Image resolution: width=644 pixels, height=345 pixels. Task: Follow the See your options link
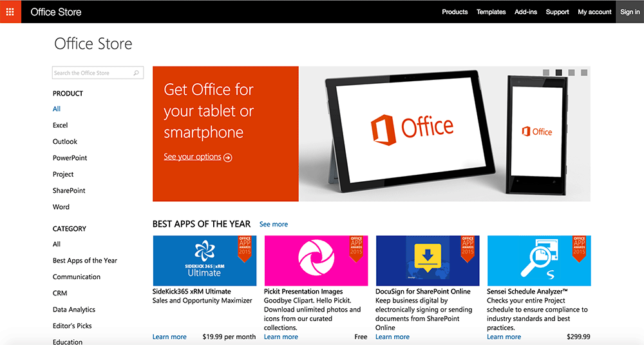click(192, 157)
